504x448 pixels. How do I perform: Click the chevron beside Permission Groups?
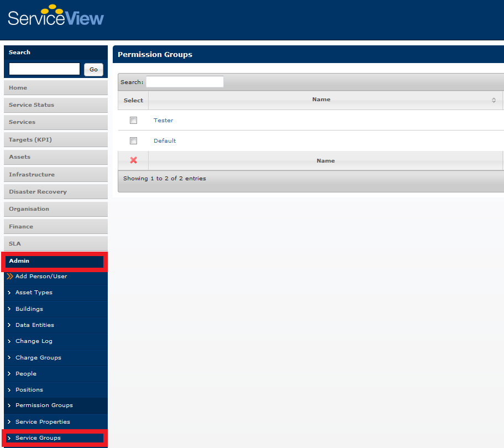(x=9, y=405)
